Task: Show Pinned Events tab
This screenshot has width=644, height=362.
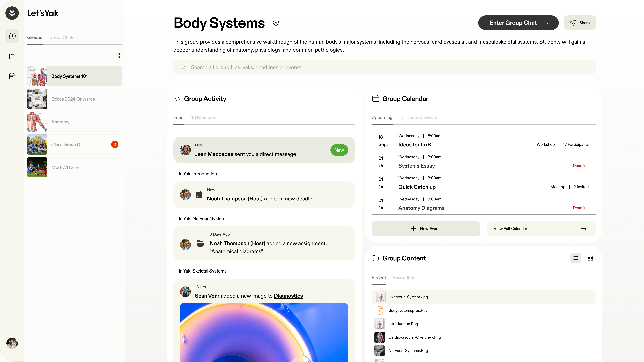Action: 422,117
